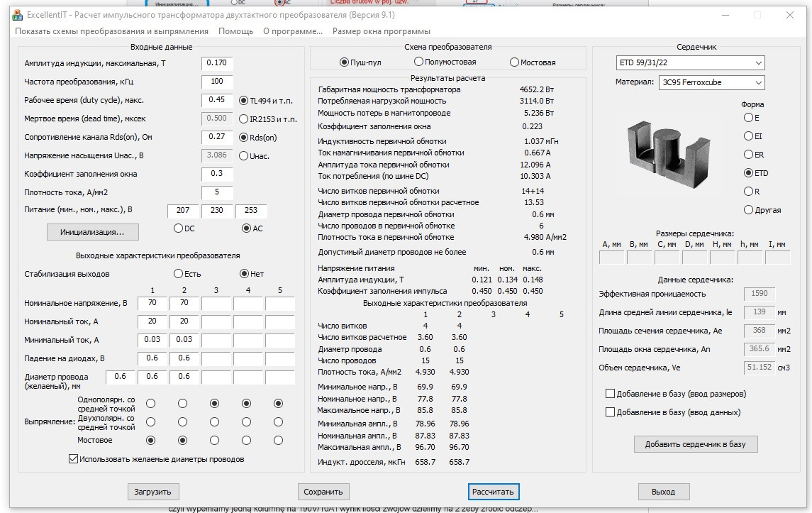Click Добавить сердечник в базу

click(x=697, y=443)
